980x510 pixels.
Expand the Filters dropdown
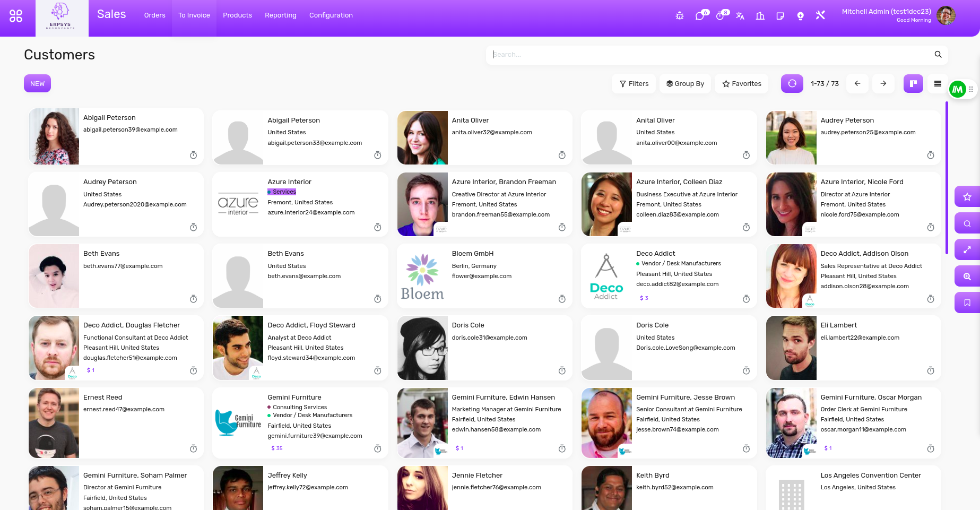coord(634,84)
